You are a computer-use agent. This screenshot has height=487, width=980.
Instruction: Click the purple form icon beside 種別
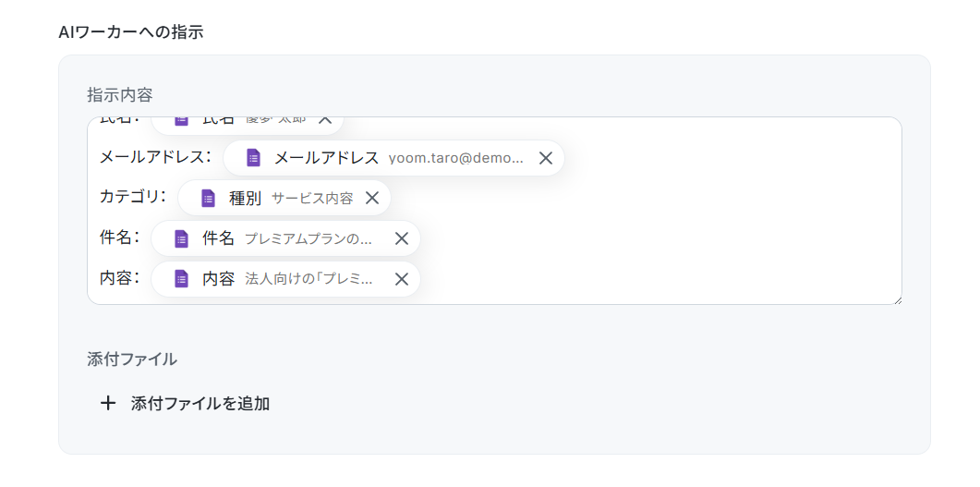(208, 198)
